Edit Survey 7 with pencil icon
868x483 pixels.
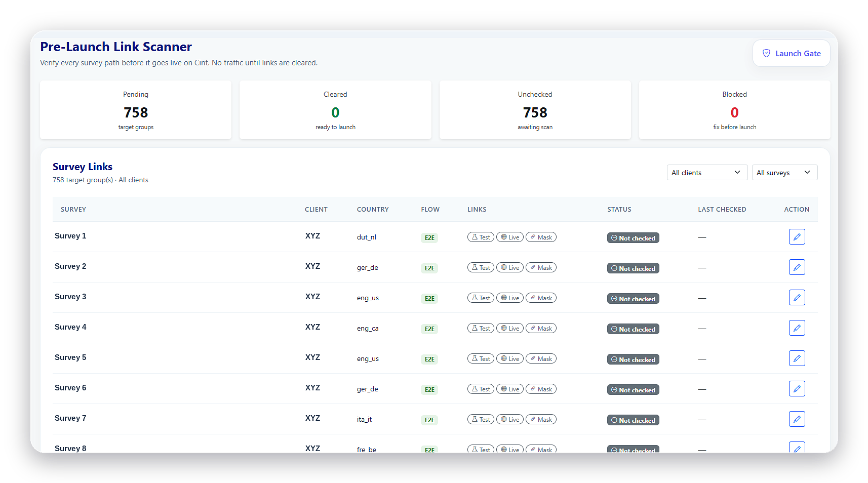[797, 419]
